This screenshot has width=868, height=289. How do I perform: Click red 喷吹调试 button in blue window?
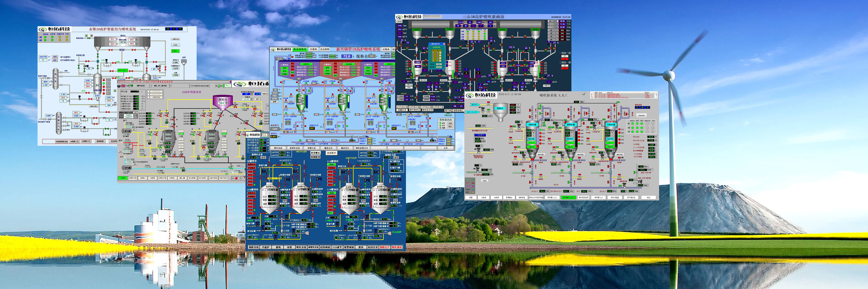[x=397, y=247]
